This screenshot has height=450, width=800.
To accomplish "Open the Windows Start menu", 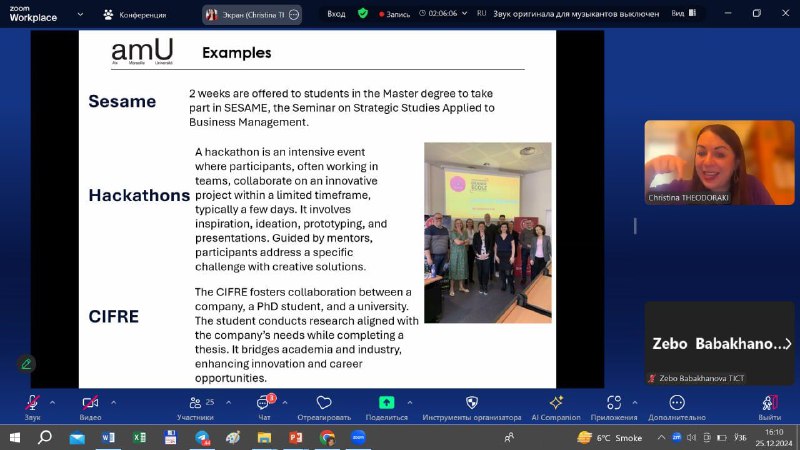I will tap(15, 437).
